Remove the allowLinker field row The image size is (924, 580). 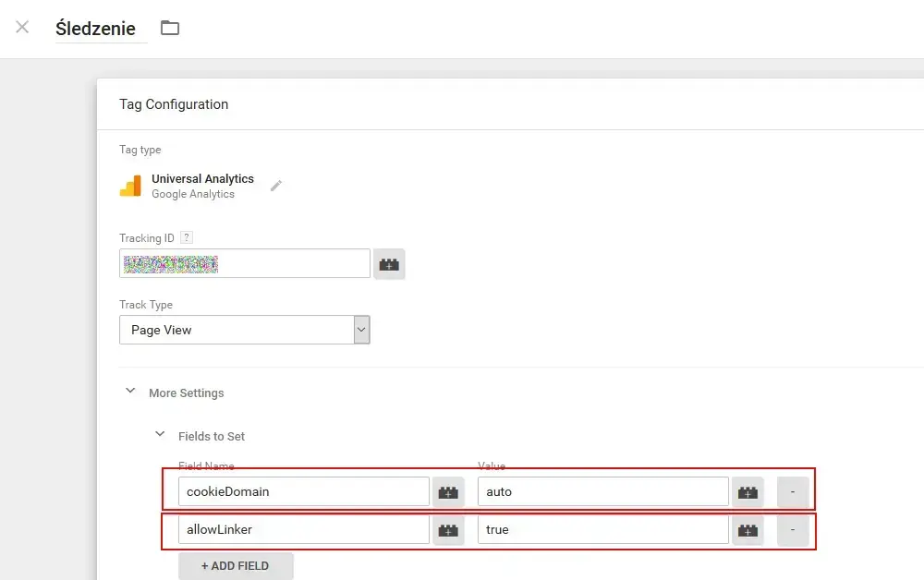click(x=793, y=530)
